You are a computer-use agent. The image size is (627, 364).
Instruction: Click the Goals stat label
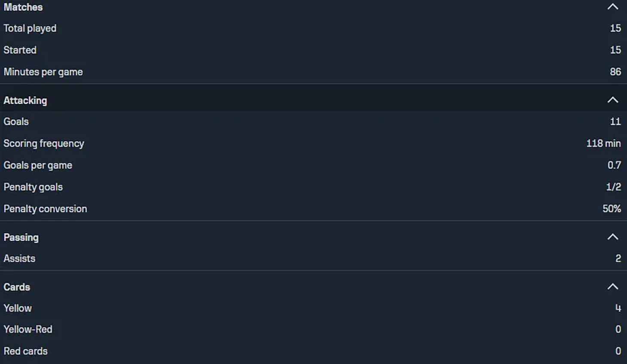[16, 122]
